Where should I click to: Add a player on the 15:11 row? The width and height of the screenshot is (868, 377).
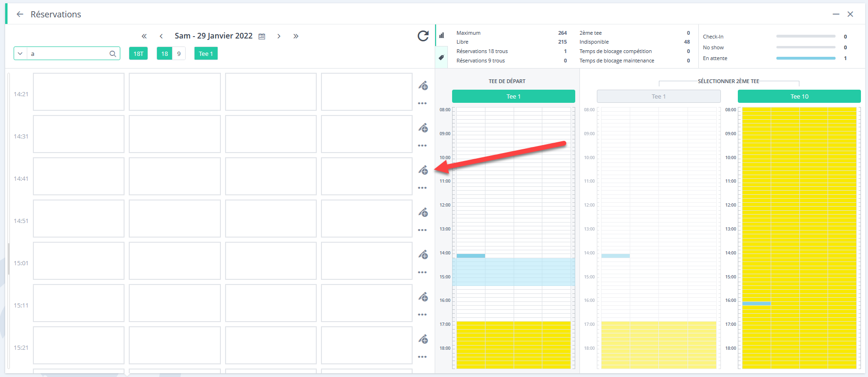click(x=423, y=297)
